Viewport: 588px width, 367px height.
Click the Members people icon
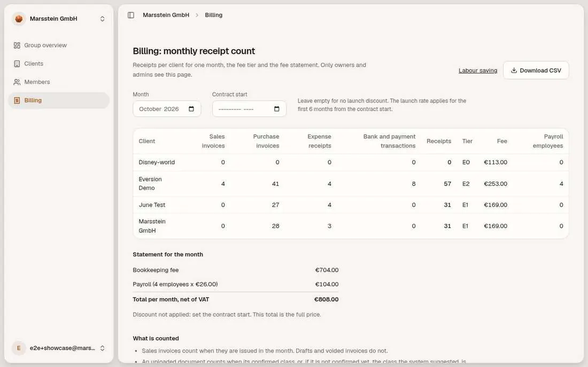(x=17, y=82)
